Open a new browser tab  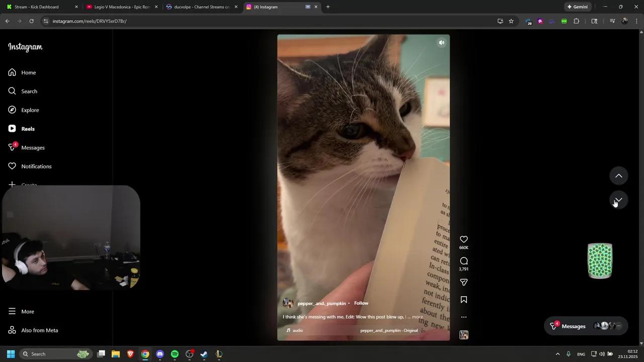(328, 7)
